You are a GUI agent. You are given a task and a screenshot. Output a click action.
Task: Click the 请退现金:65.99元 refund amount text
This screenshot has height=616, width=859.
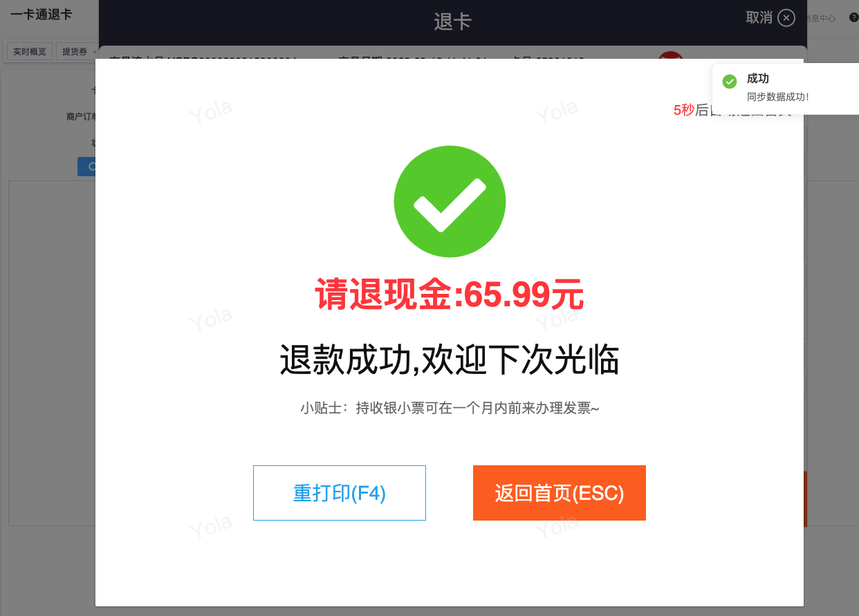pos(450,295)
